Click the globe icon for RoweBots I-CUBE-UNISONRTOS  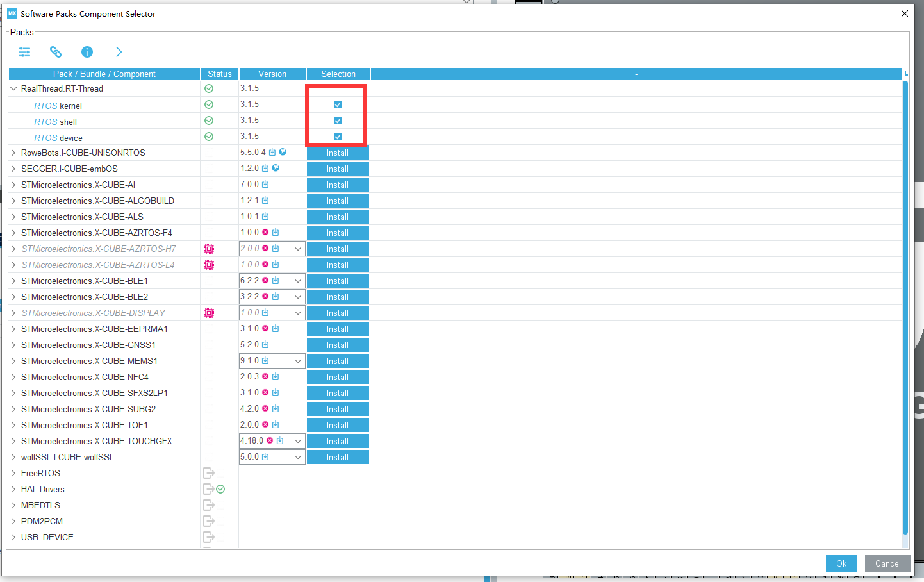pos(283,152)
